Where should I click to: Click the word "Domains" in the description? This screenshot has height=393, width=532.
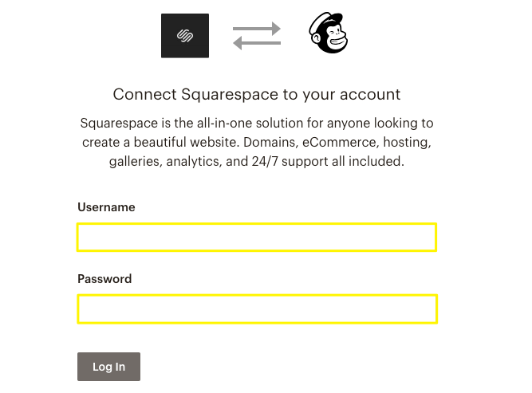[279, 143]
